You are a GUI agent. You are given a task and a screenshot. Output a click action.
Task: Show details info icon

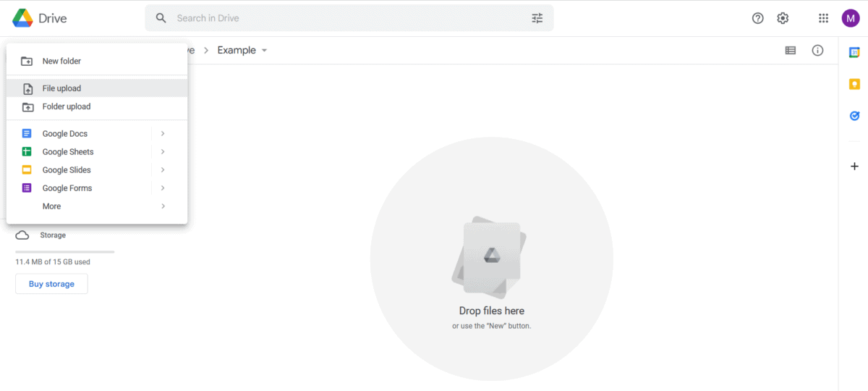point(817,51)
